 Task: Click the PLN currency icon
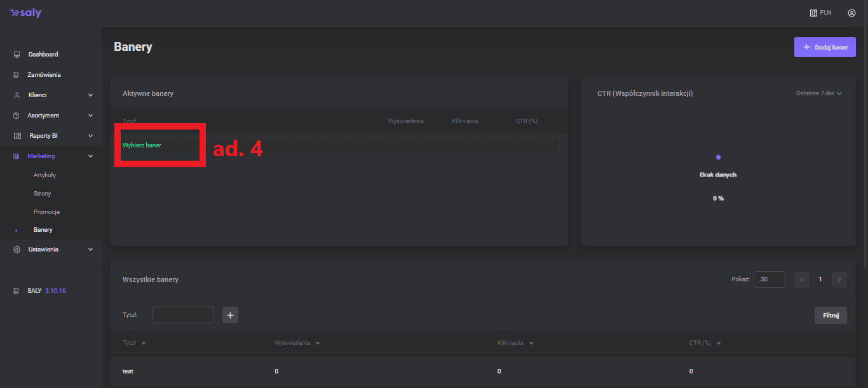[x=813, y=13]
